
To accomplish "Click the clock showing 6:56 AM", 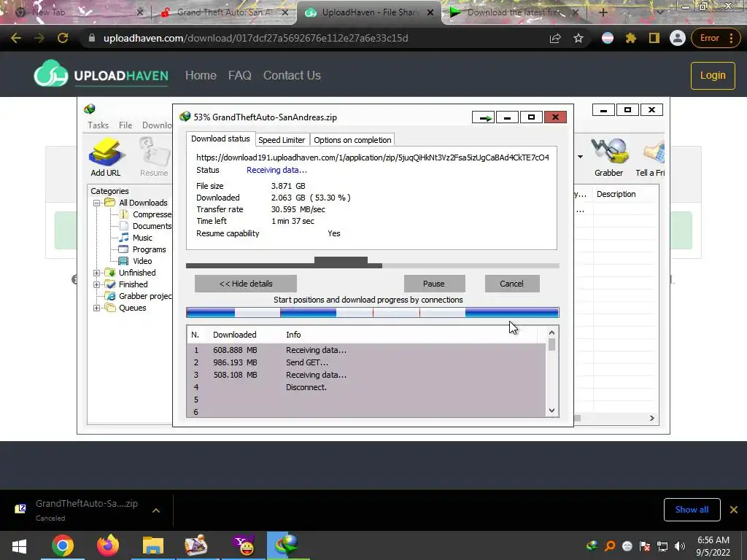I will click(x=713, y=540).
